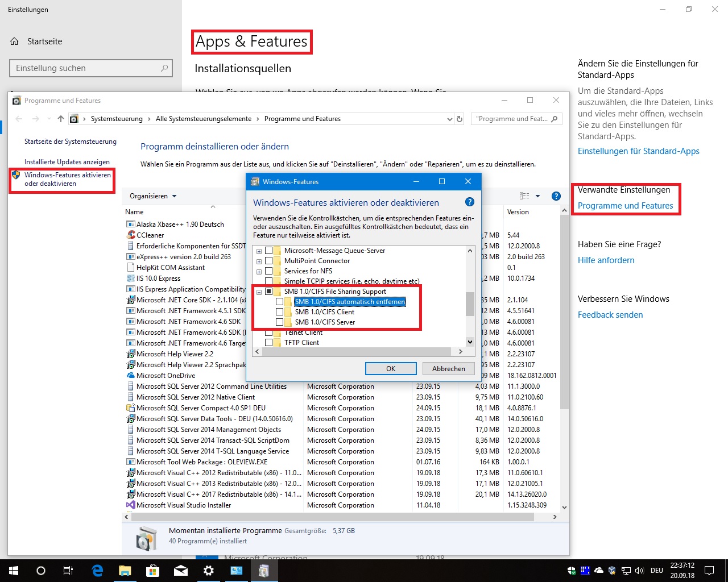This screenshot has height=582, width=728.
Task: Open Mail app from taskbar
Action: [181, 571]
